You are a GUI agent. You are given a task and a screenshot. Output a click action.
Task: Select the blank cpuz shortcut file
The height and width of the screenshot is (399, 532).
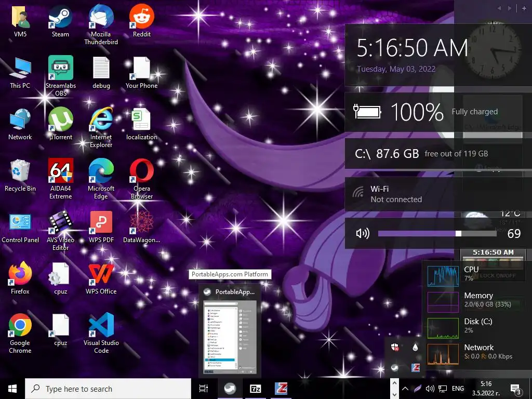(60, 330)
